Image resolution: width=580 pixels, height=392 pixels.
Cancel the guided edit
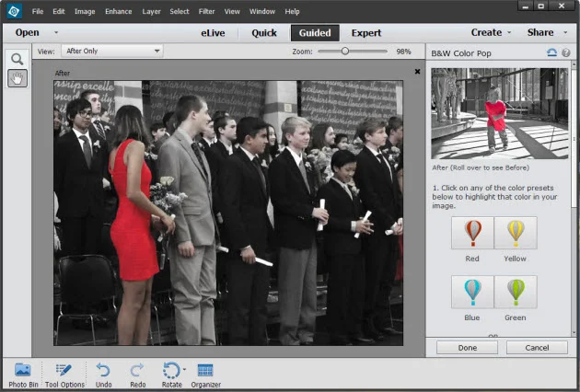(537, 348)
